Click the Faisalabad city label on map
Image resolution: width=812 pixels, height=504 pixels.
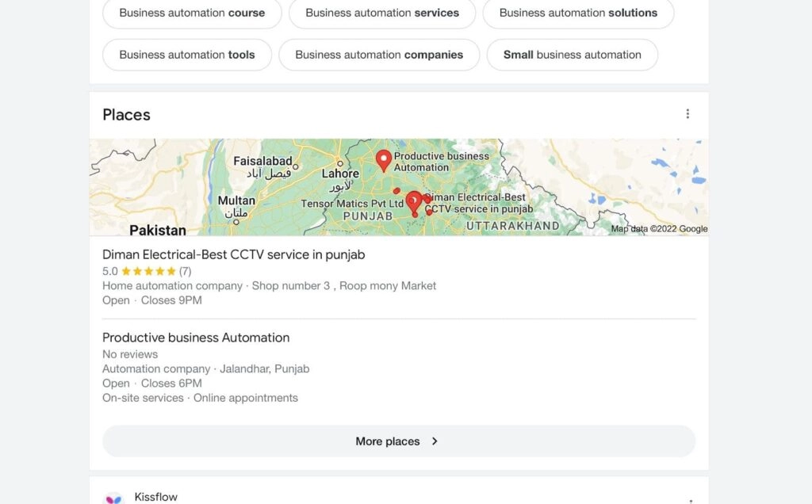(x=262, y=161)
